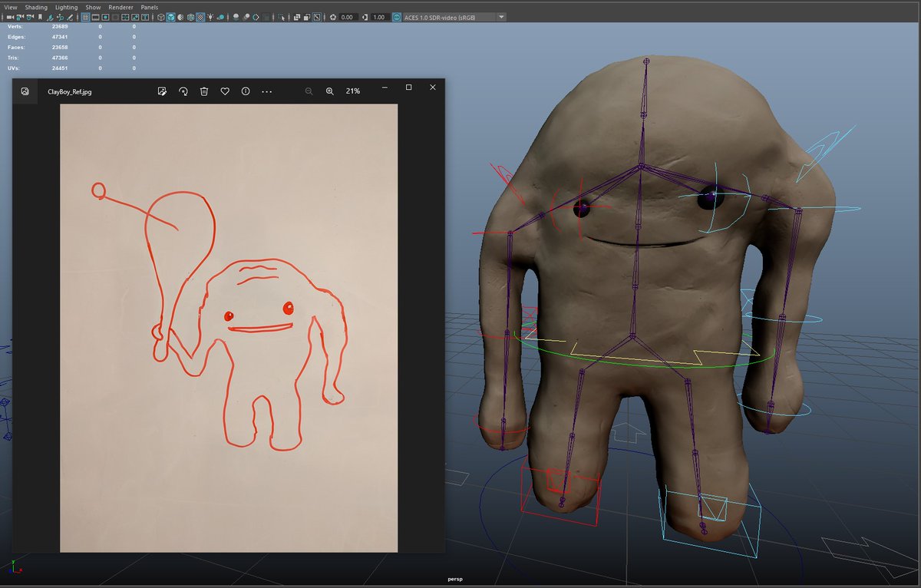The height and width of the screenshot is (588, 921).
Task: Zoom out in the Photos viewer
Action: pos(309,91)
